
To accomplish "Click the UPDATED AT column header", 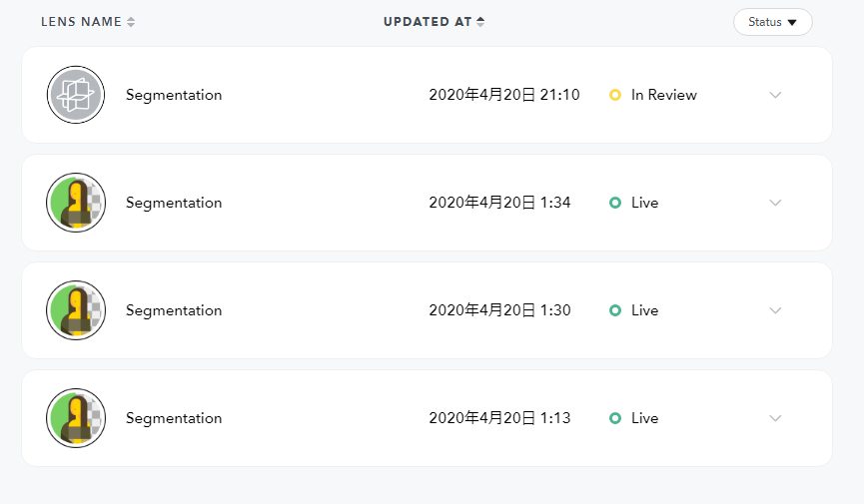I will click(x=427, y=22).
